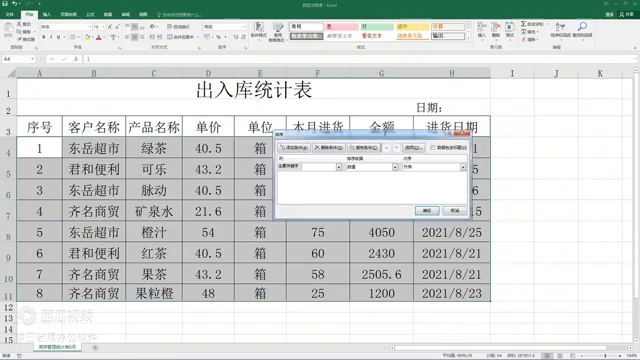640x360 pixels.
Task: Click 'Copy Level' button in Sort dialog
Action: coord(364,148)
